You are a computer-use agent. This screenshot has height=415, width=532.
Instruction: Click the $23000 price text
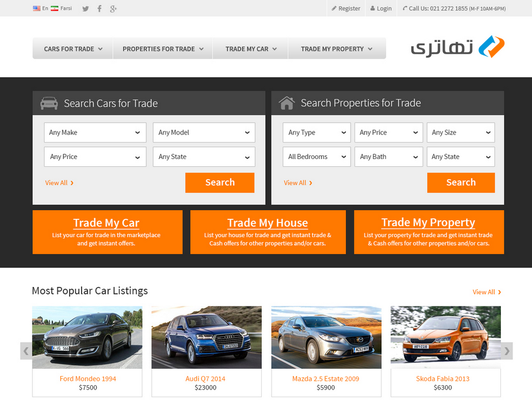pyautogui.click(x=205, y=388)
